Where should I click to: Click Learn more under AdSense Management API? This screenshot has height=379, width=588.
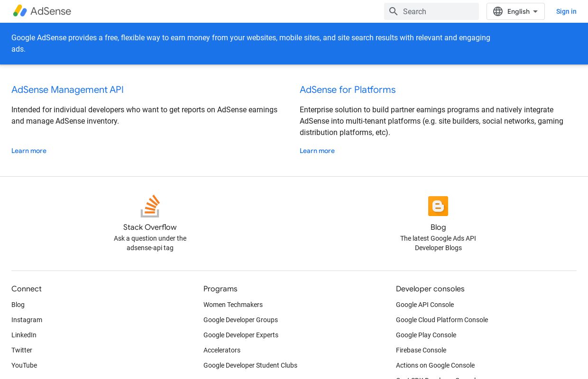point(29,151)
